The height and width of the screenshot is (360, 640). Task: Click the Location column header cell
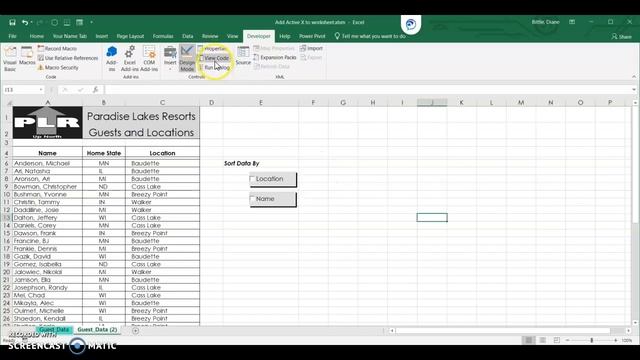[162, 153]
